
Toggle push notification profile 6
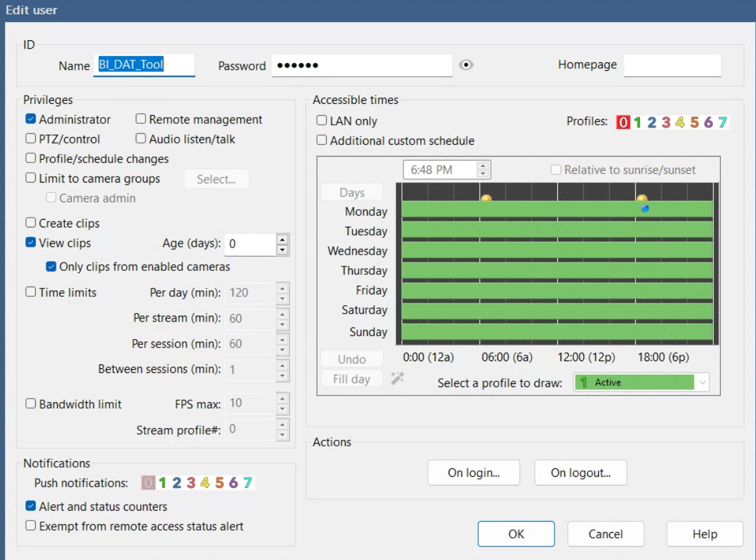click(233, 483)
